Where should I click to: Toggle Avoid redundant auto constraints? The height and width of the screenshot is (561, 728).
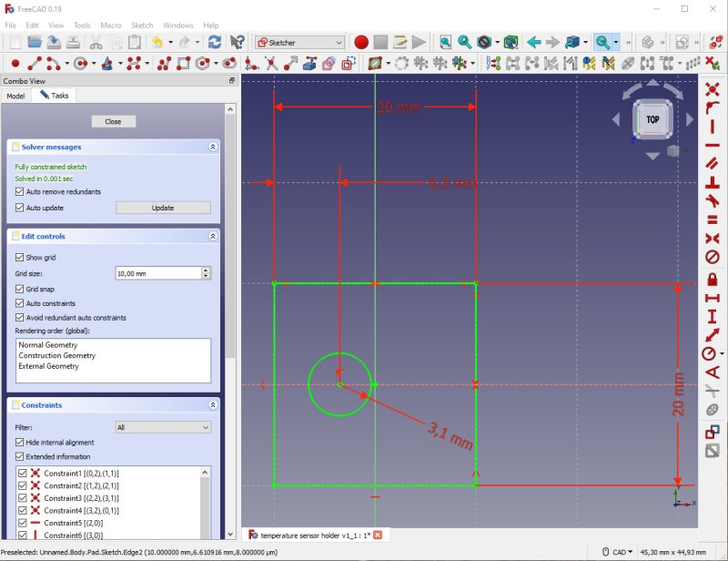(19, 318)
